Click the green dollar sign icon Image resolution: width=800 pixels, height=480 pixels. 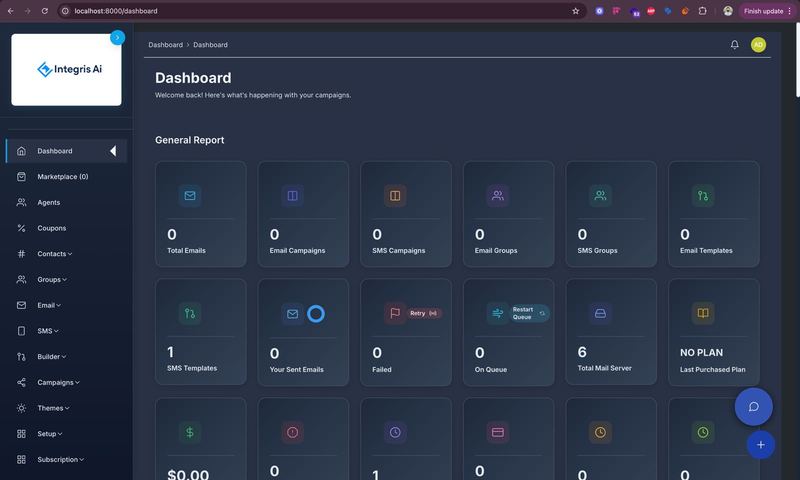coord(190,433)
